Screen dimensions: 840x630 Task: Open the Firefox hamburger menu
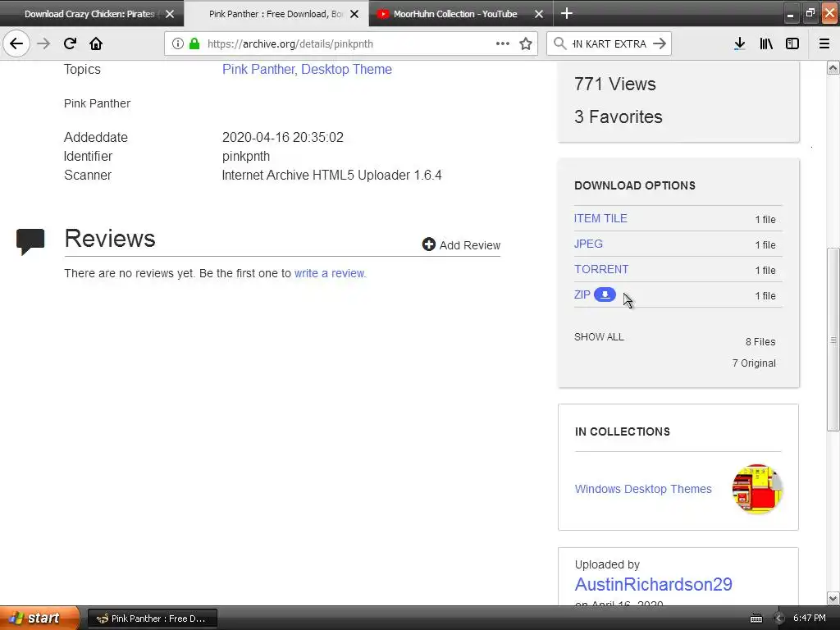pyautogui.click(x=824, y=44)
